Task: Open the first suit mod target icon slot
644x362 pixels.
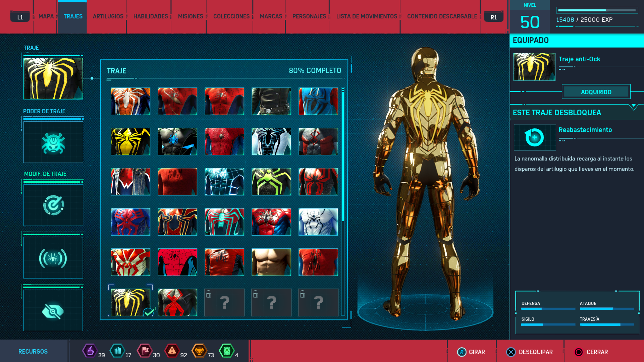Action: (x=53, y=205)
